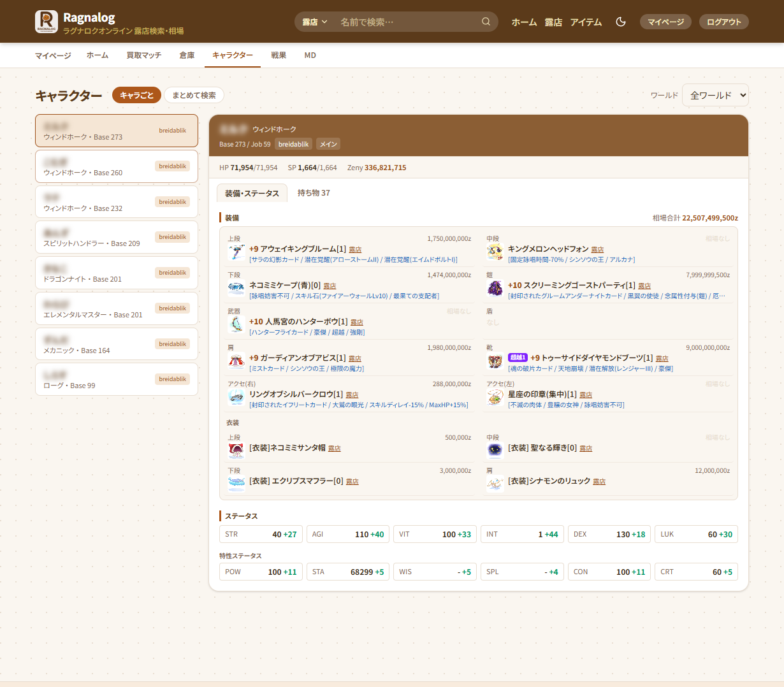Open 露店 link beside 人馬宮のハンターボウ
Image resolution: width=784 pixels, height=687 pixels.
point(357,322)
